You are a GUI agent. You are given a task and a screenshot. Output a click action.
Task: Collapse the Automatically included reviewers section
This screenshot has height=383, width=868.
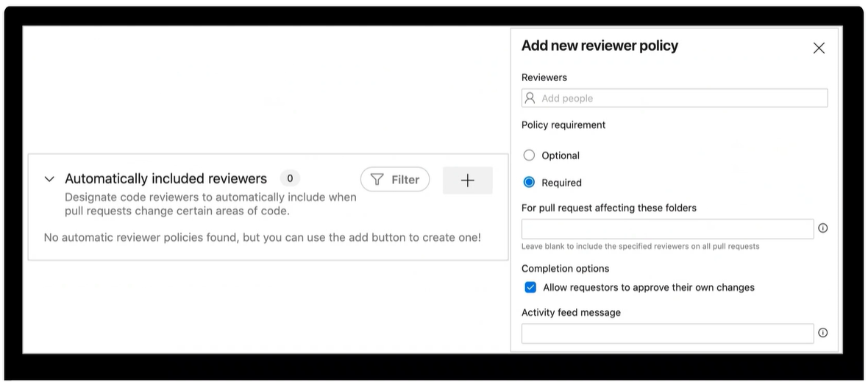tap(49, 179)
